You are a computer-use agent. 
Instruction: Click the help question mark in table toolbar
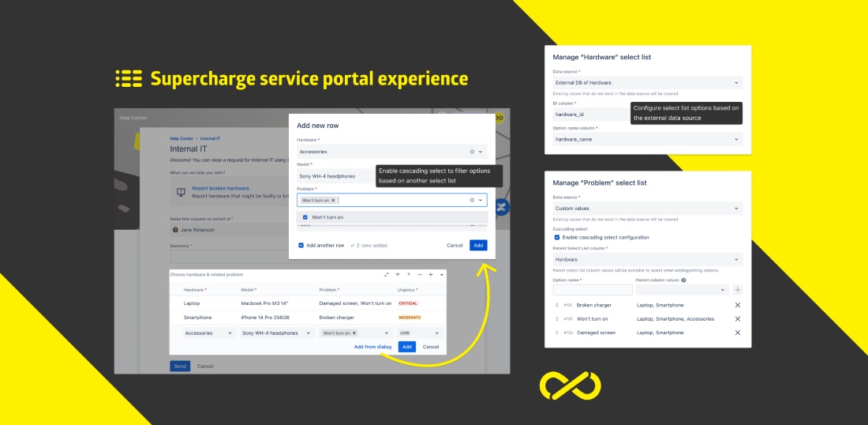[409, 274]
